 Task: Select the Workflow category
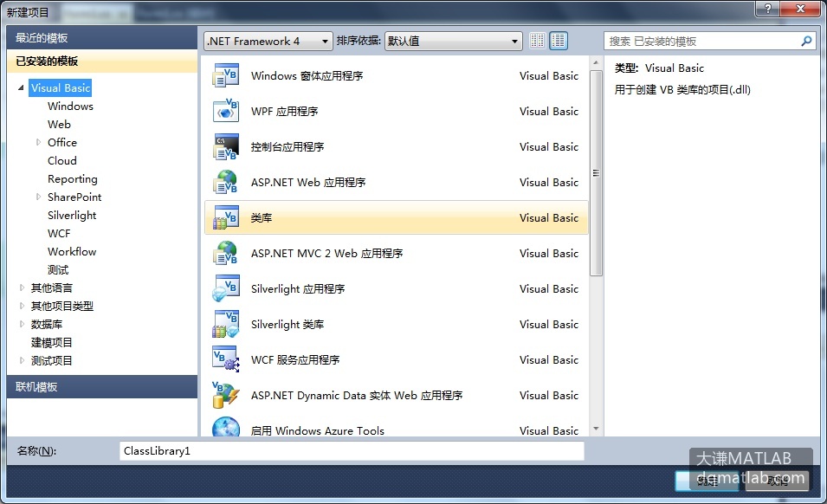coord(72,251)
